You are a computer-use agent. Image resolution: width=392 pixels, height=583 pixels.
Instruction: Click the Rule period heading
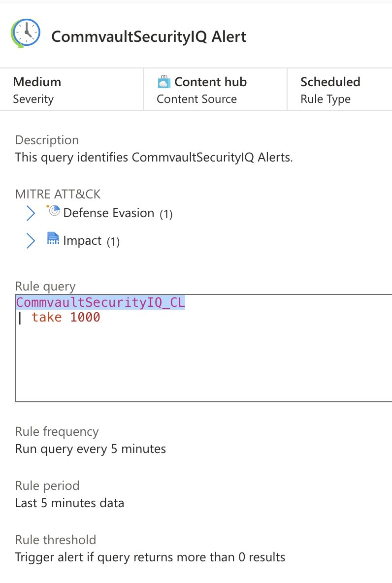tap(47, 486)
